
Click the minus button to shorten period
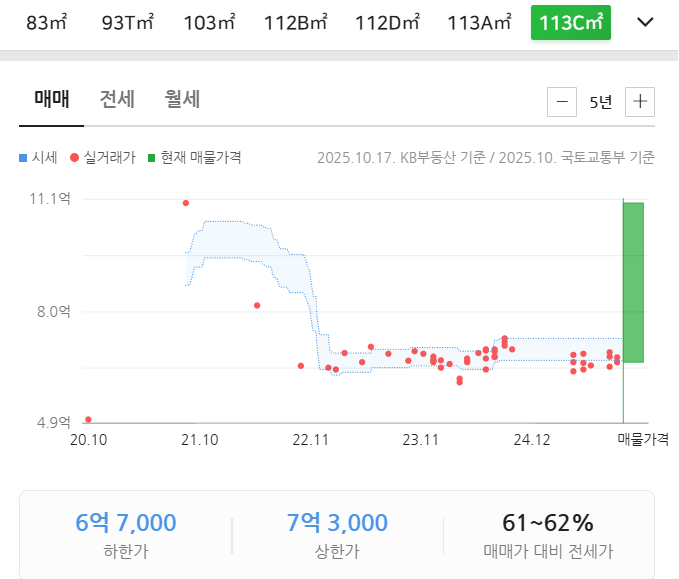pos(563,101)
